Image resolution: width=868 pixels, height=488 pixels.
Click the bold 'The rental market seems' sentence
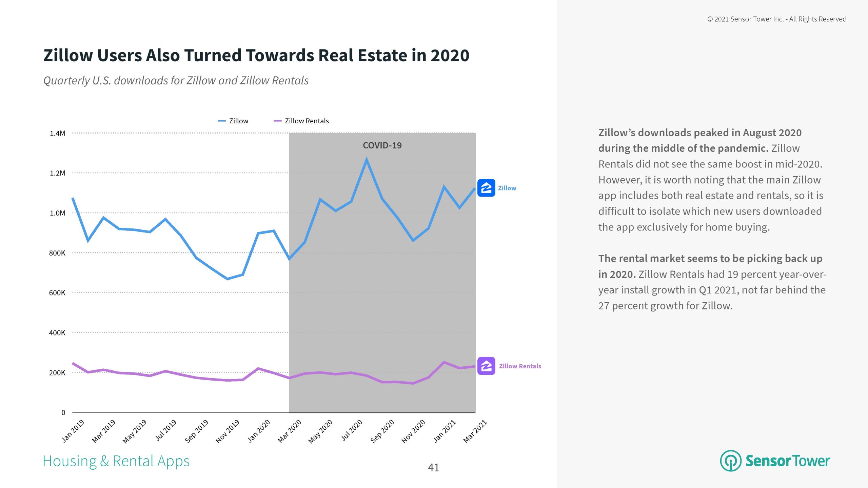click(710, 266)
